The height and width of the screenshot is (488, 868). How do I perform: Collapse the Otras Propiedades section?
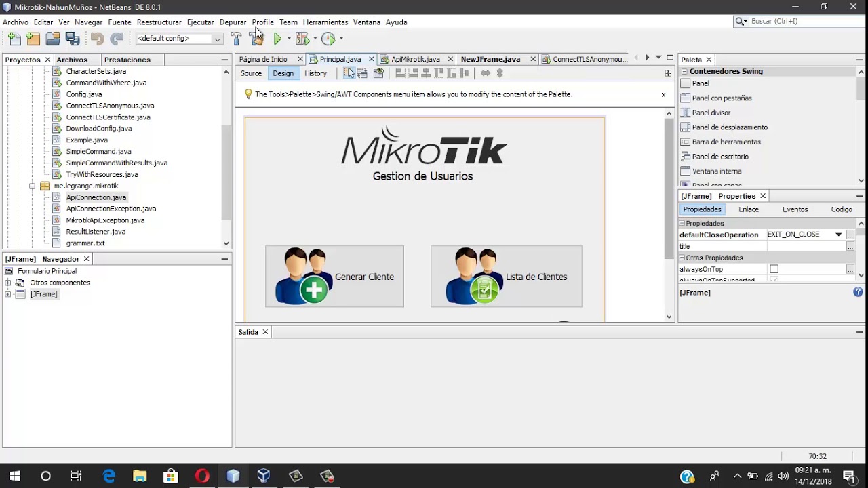coord(682,258)
